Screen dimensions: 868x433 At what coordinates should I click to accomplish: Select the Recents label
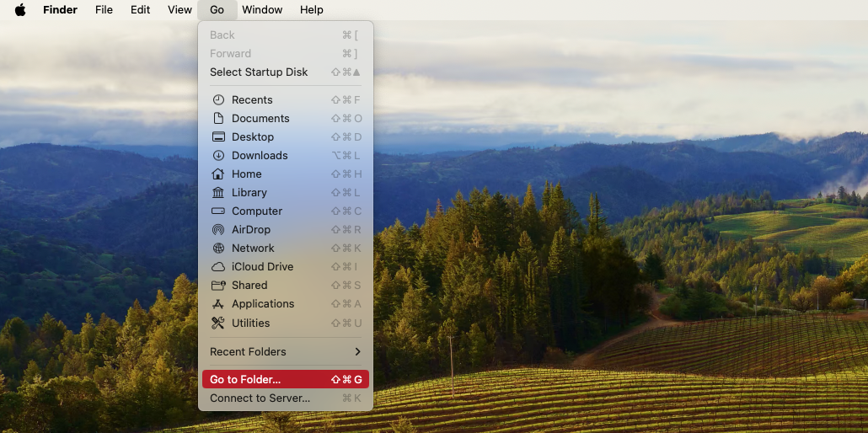tap(252, 99)
